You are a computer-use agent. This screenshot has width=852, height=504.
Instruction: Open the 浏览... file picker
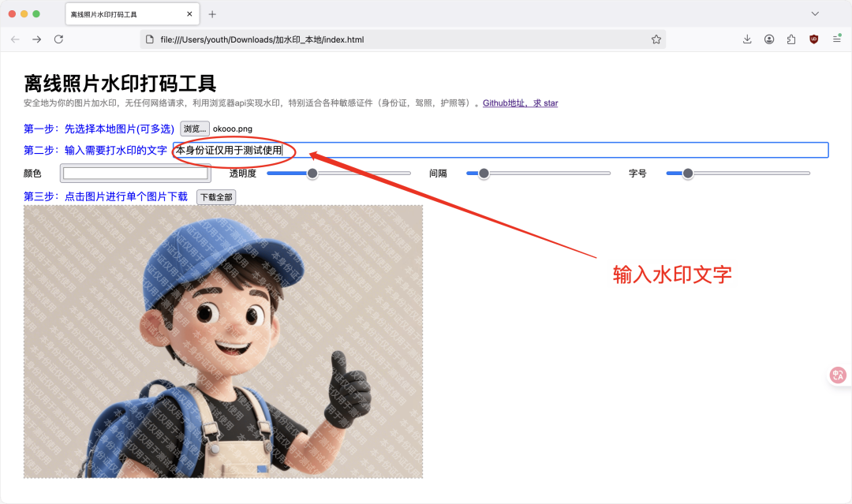194,129
